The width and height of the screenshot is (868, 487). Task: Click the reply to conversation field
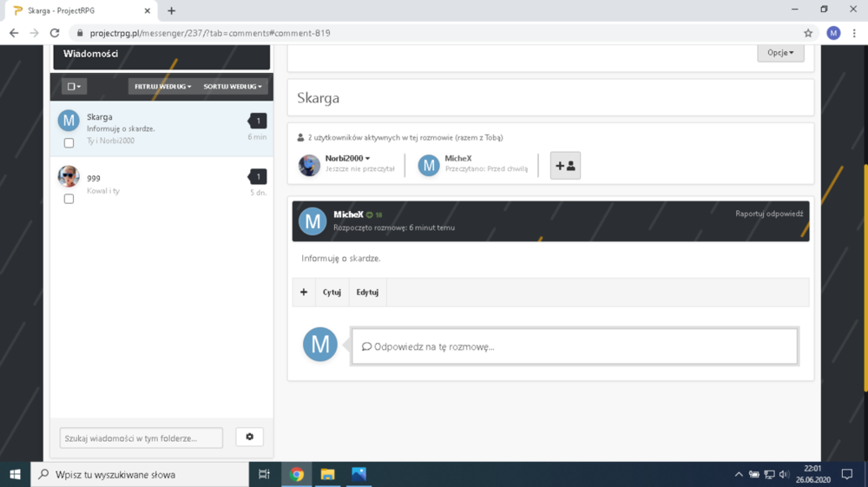[x=574, y=346]
